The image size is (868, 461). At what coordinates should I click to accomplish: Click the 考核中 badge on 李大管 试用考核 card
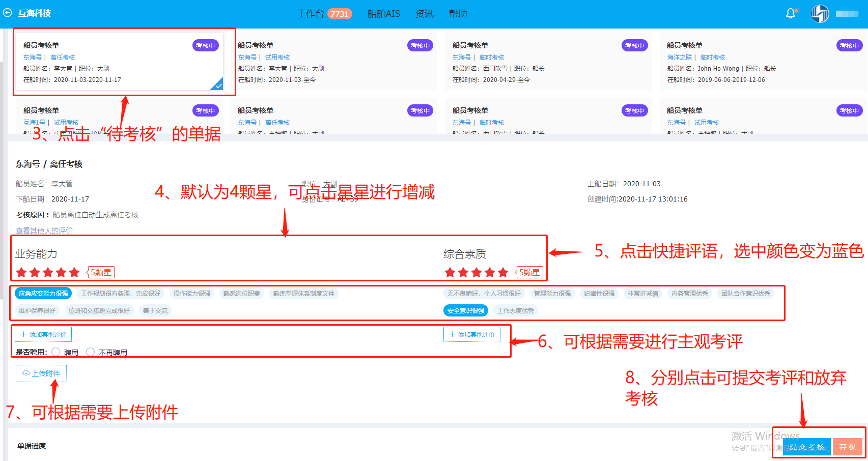point(420,45)
